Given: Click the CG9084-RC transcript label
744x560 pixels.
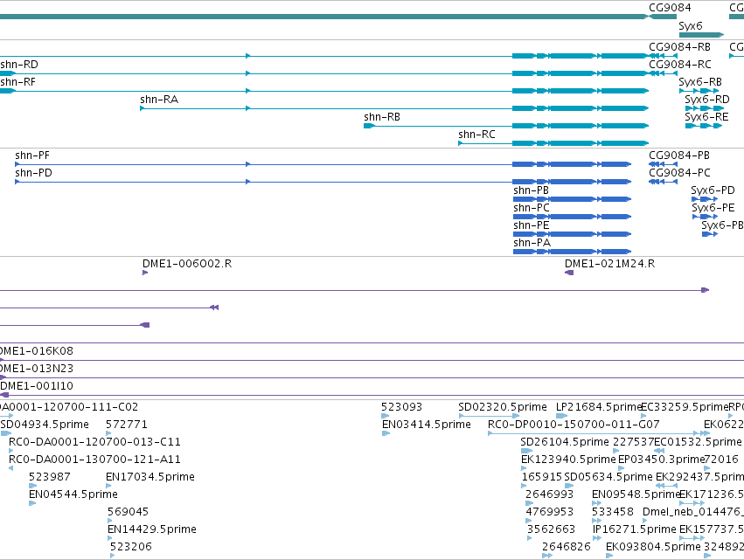Looking at the screenshot, I should [680, 65].
